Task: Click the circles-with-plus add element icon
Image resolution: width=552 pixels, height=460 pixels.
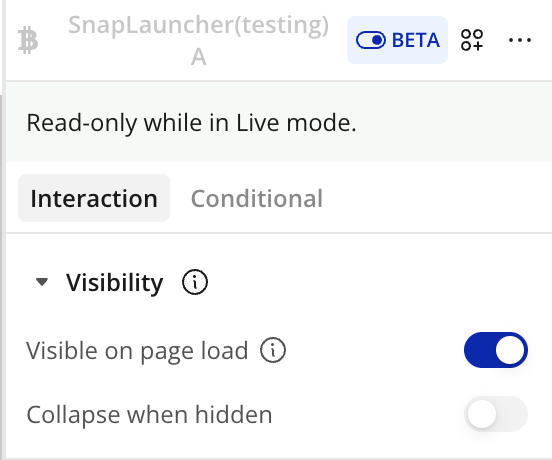Action: (472, 40)
